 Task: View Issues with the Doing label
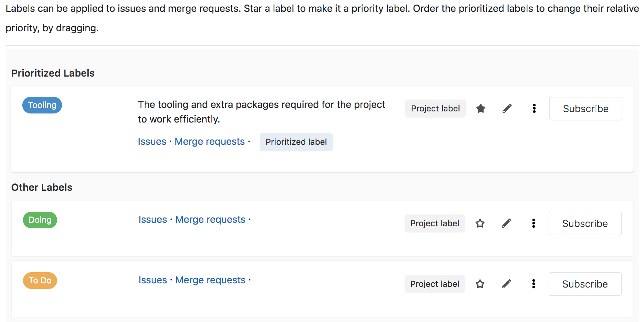click(153, 220)
